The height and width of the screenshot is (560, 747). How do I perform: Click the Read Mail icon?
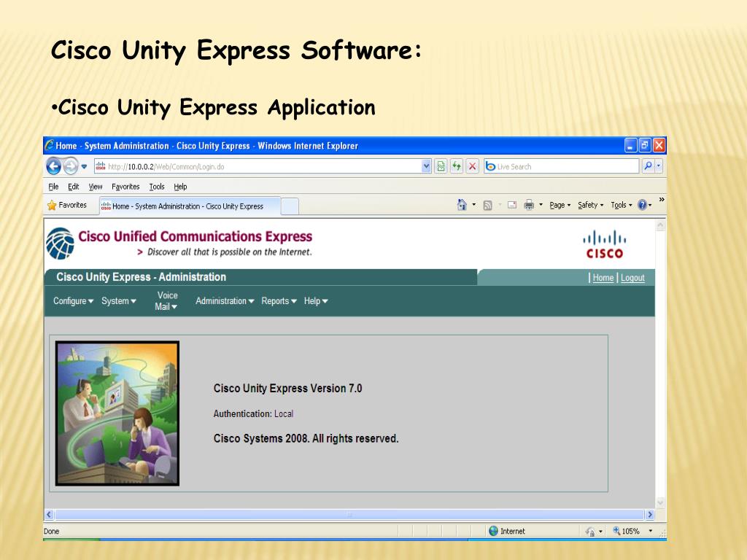(x=512, y=205)
